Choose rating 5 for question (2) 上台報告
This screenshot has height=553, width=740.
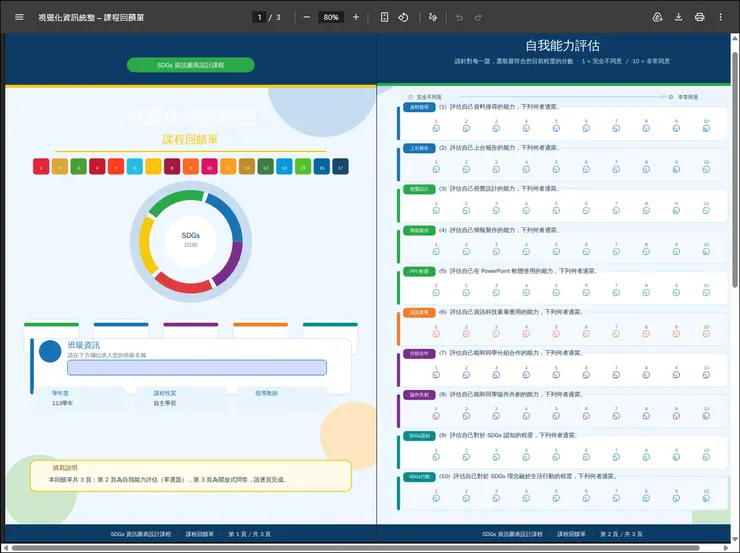coord(556,169)
